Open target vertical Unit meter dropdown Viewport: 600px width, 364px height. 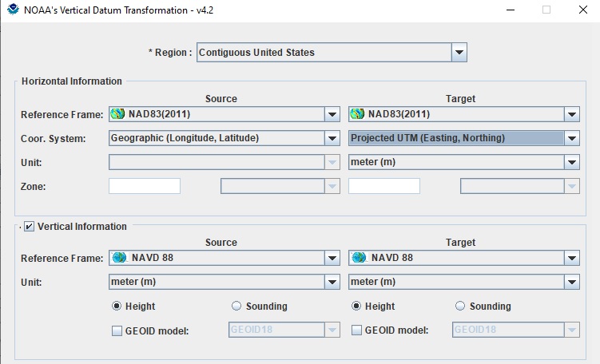coord(463,282)
